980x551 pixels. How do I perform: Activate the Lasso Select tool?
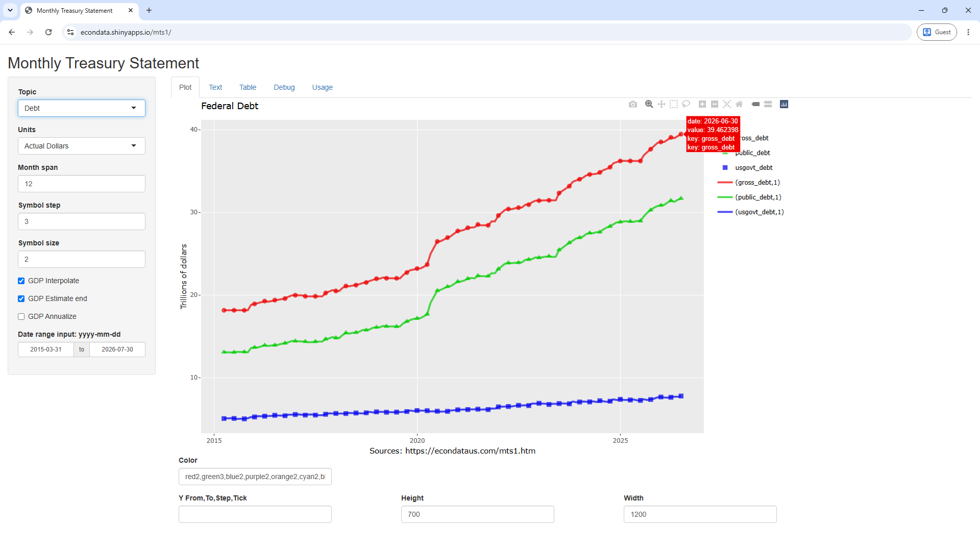686,104
